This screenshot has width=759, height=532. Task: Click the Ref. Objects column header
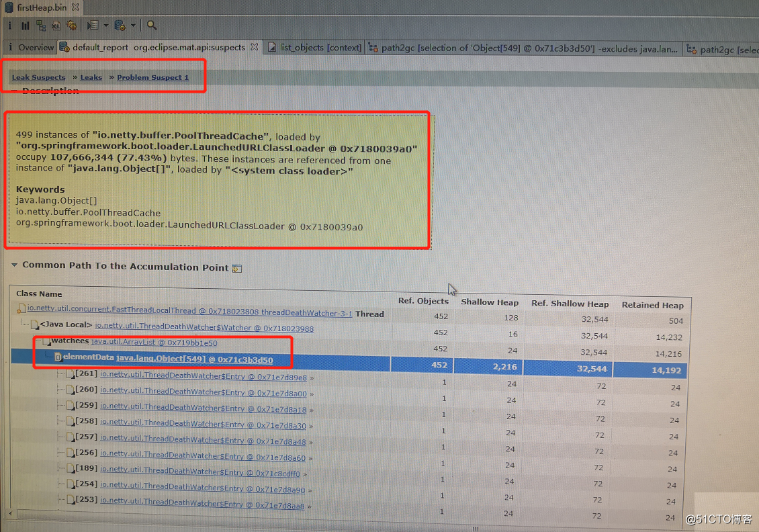click(x=423, y=301)
